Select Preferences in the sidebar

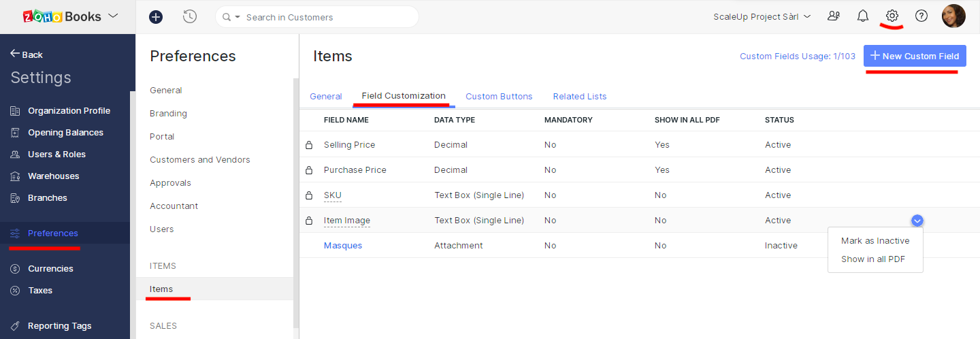point(65,233)
